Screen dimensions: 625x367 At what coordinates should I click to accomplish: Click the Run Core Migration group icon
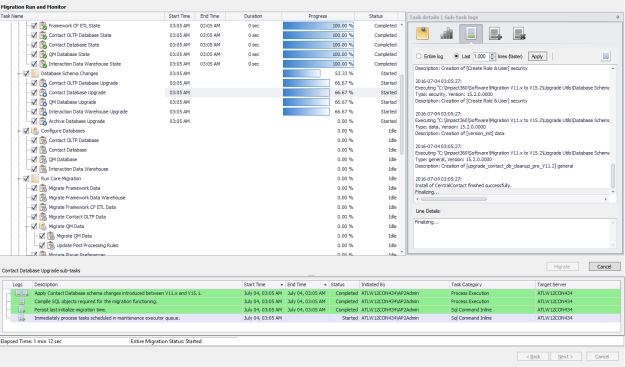click(x=35, y=179)
